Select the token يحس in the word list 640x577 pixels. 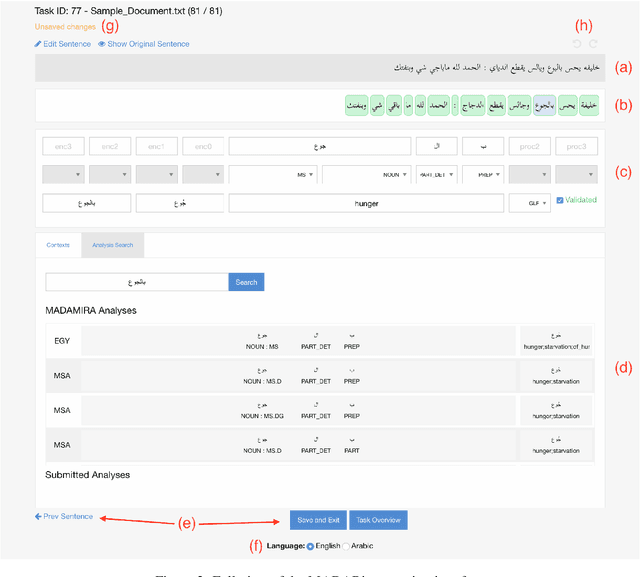pos(567,106)
